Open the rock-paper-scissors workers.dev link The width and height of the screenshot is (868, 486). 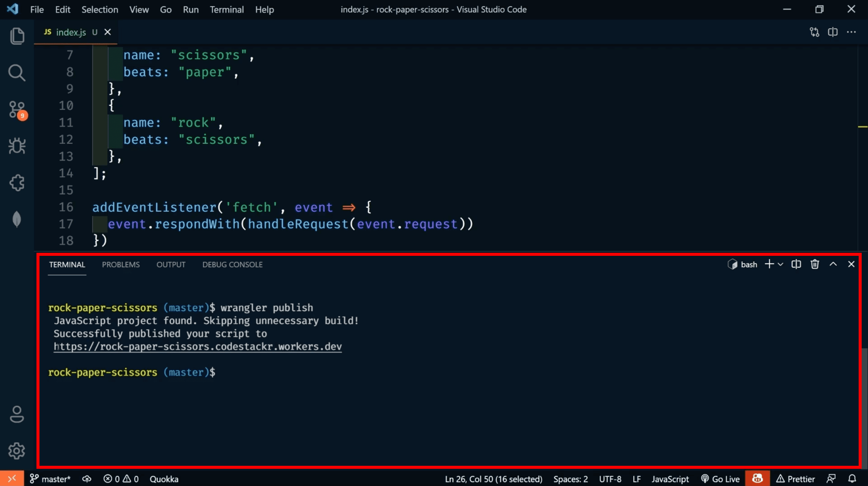coord(197,347)
